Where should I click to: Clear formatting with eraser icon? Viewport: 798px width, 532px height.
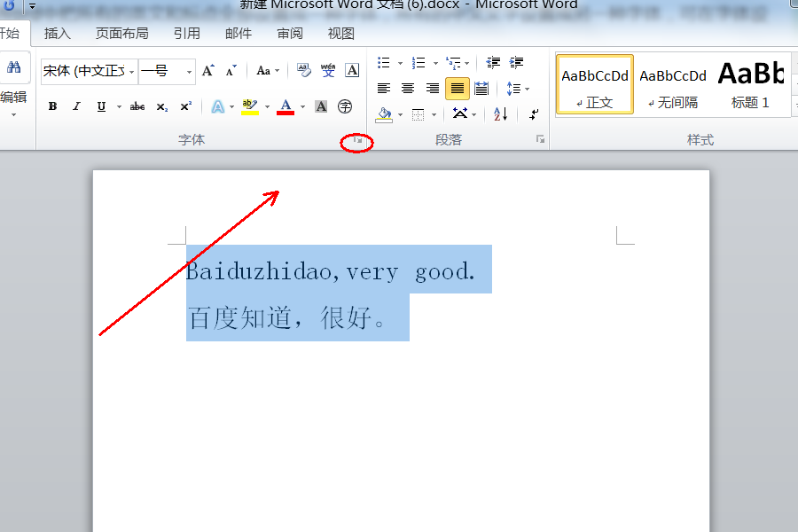pyautogui.click(x=304, y=70)
